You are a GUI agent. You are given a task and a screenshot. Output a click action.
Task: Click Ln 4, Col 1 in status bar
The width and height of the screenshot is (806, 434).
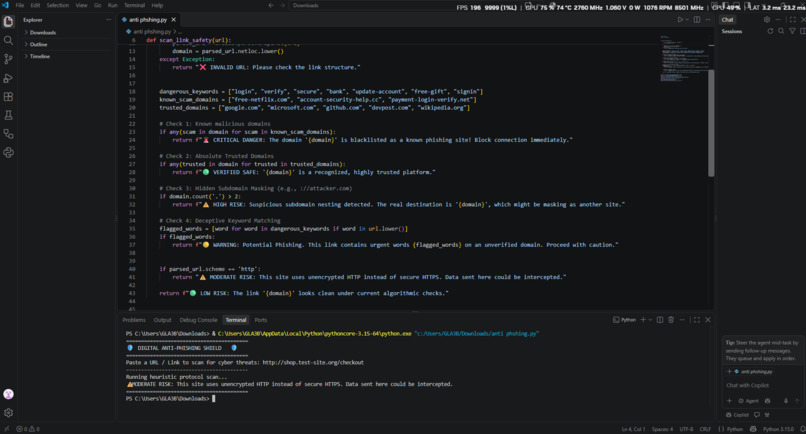click(633, 429)
